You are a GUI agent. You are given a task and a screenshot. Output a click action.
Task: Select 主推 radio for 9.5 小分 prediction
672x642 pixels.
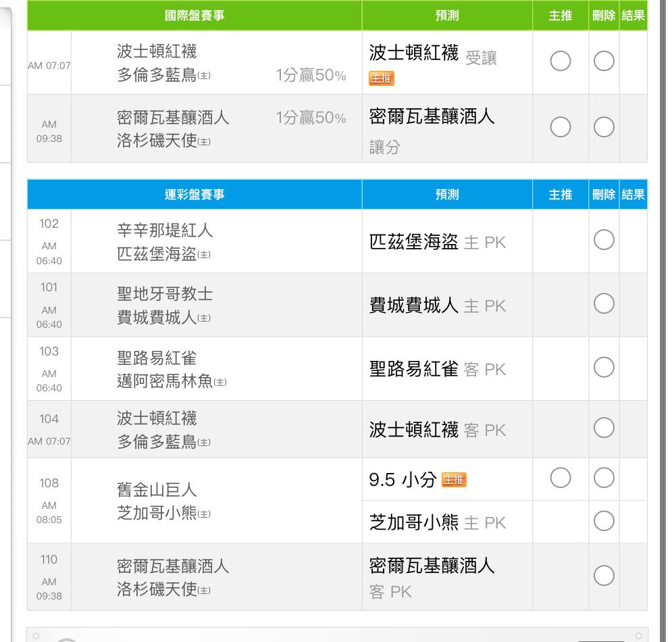click(561, 478)
